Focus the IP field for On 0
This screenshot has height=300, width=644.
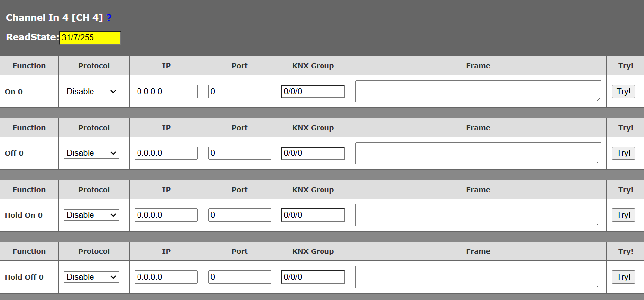(x=166, y=91)
